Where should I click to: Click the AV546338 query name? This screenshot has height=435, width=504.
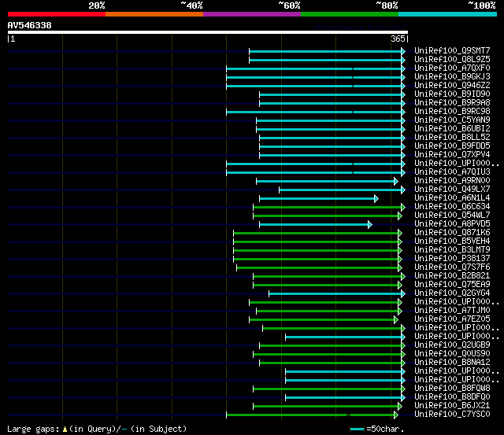coord(30,25)
